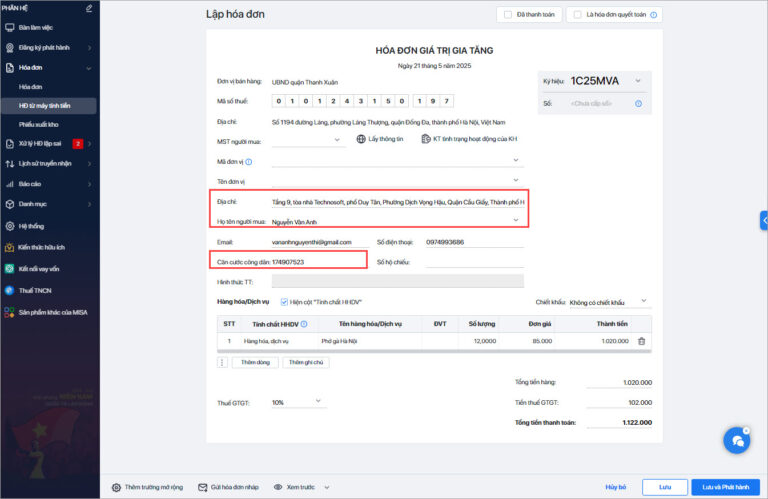
Task: Click the Danh mục cube icon
Action: (9, 204)
